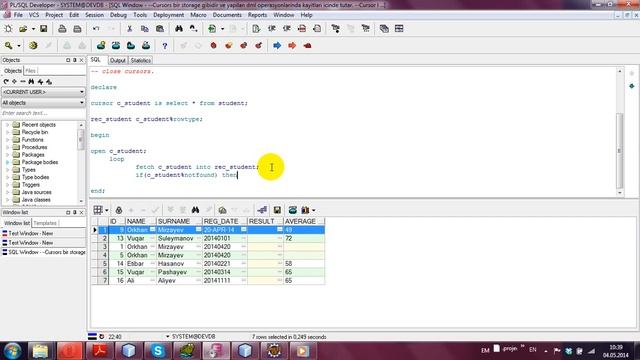Click the Find binoculars icon in main toolbar

(x=179, y=29)
